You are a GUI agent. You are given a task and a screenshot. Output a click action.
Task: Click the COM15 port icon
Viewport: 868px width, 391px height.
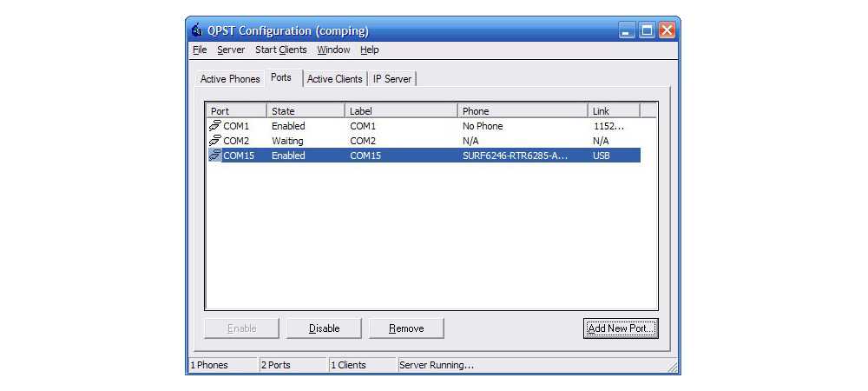click(x=214, y=156)
